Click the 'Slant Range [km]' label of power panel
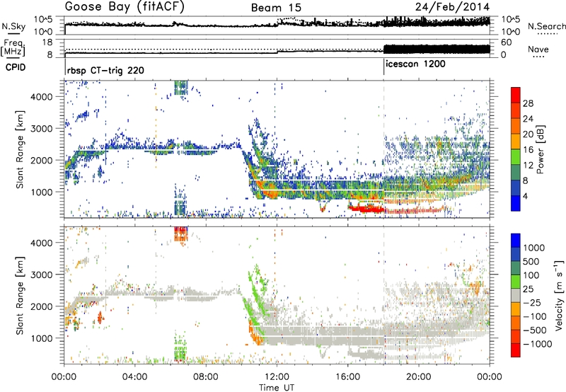The width and height of the screenshot is (566, 392). click(20, 149)
